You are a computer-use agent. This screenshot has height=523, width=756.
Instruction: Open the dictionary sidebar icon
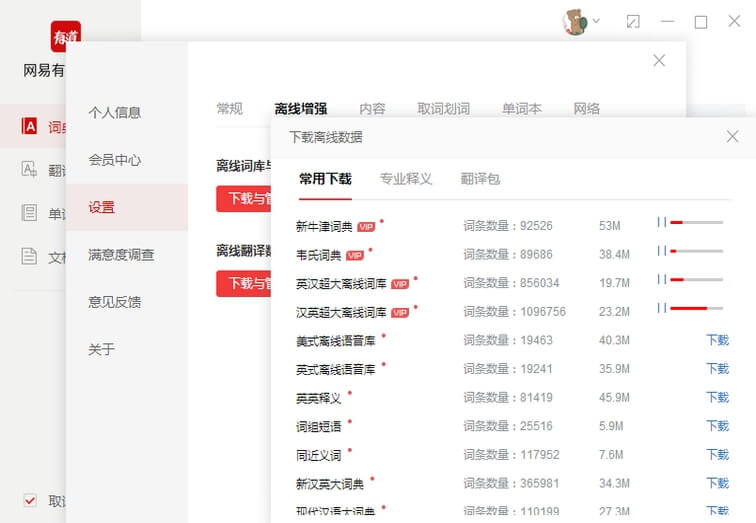[x=30, y=126]
